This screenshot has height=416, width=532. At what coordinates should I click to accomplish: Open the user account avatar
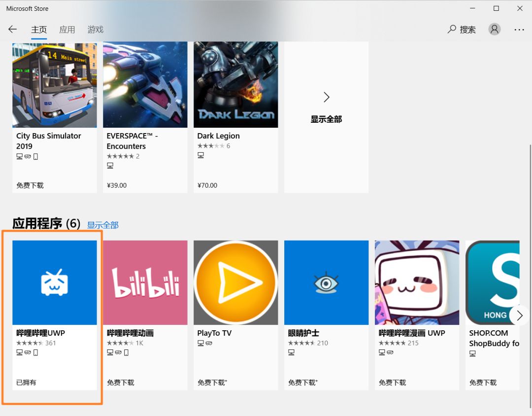(494, 29)
